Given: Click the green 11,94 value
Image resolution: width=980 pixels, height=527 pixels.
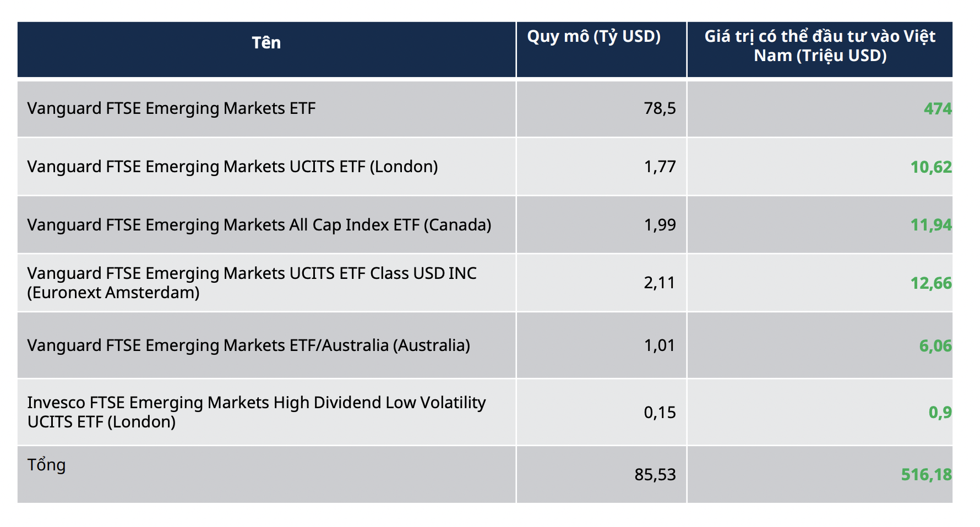Looking at the screenshot, I should (930, 225).
